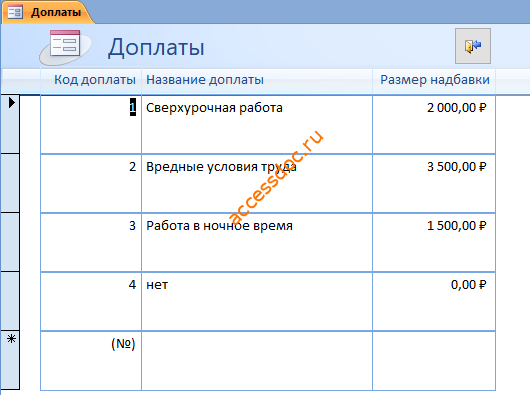Click the Название доплаты column label

click(205, 80)
